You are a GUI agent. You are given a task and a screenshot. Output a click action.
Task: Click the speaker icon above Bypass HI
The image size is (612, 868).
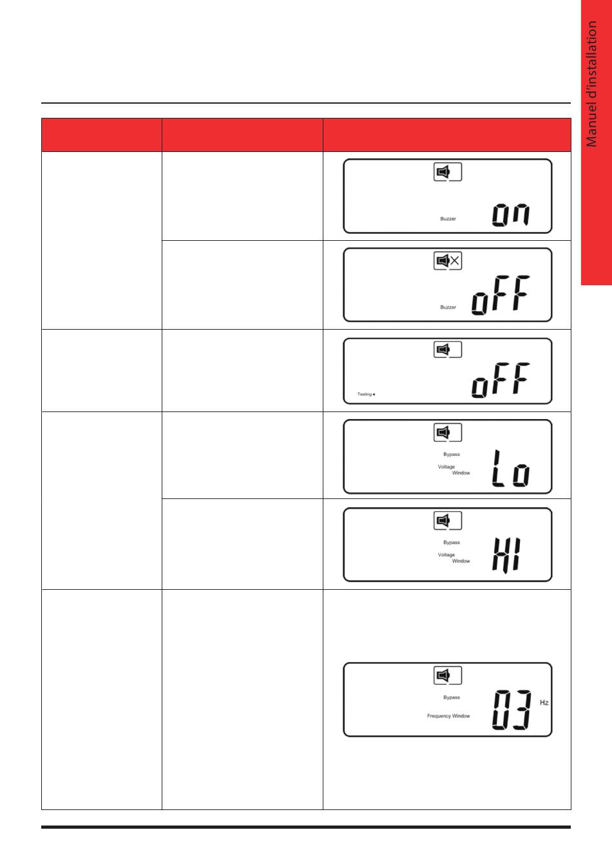[x=448, y=520]
